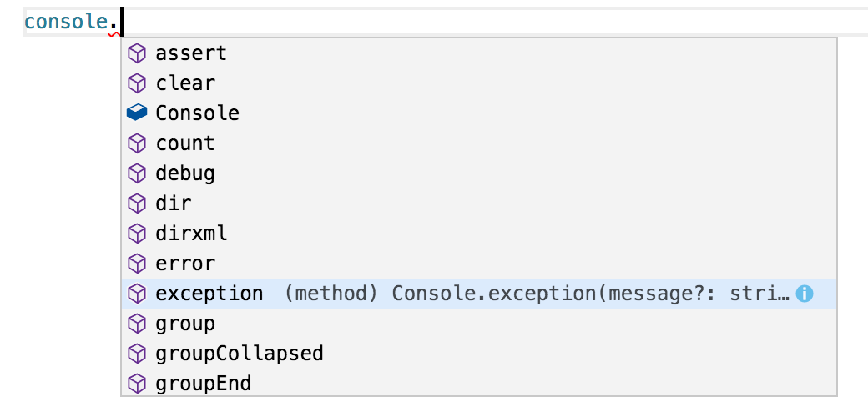Choose debug from the autocomplete list
The image size is (868, 412).
click(x=479, y=173)
